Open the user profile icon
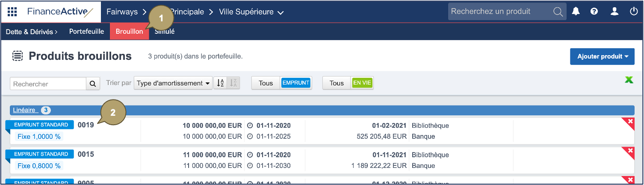 coord(614,12)
